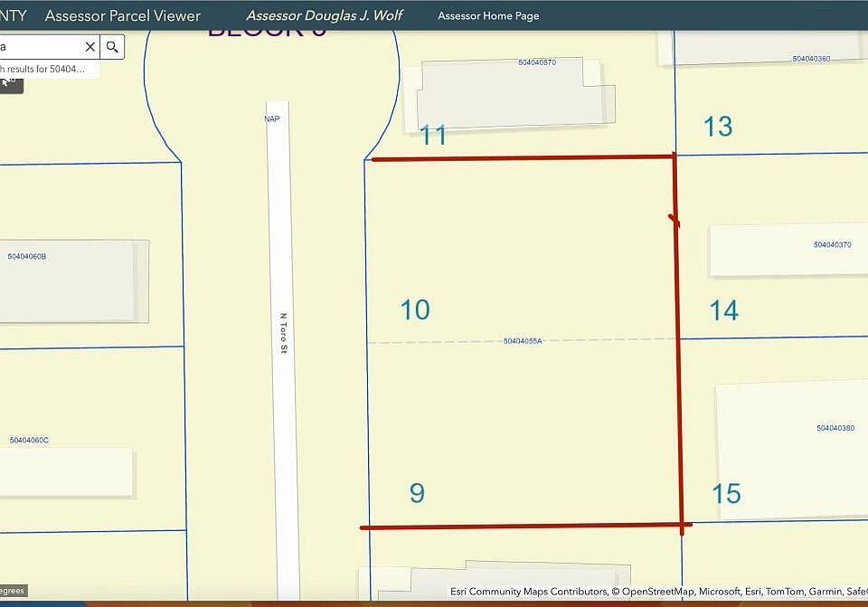Click parcel label 50404060C

click(29, 441)
